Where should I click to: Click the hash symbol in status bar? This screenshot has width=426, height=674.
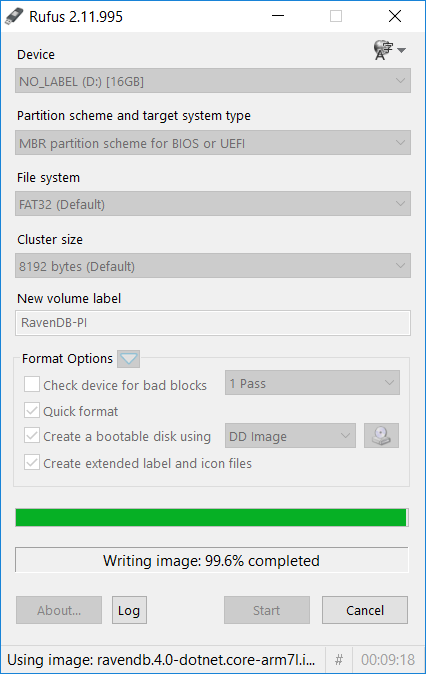[339, 659]
